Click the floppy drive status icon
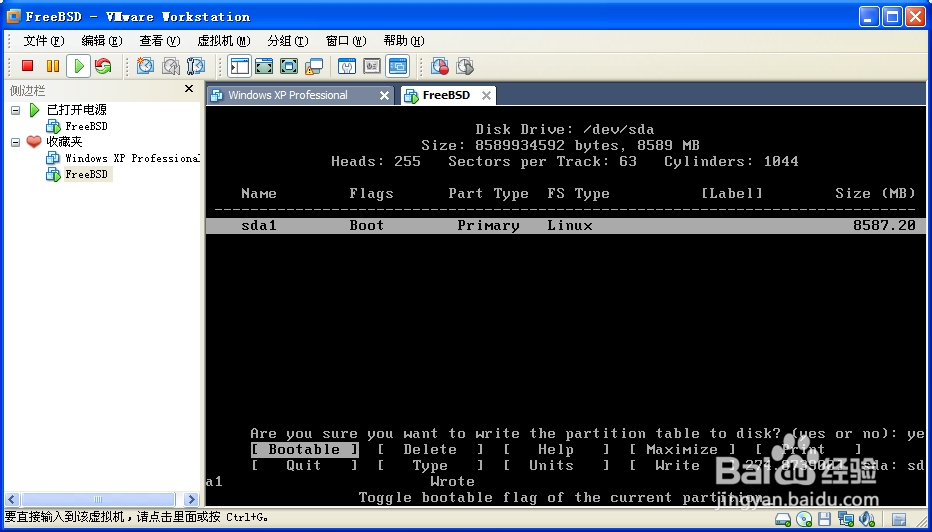Viewport: 932px width, 532px height. tap(824, 519)
